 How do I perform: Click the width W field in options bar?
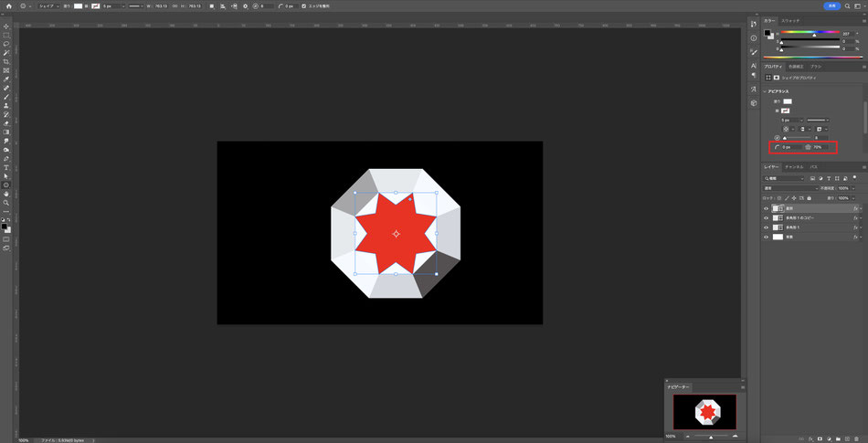(161, 6)
